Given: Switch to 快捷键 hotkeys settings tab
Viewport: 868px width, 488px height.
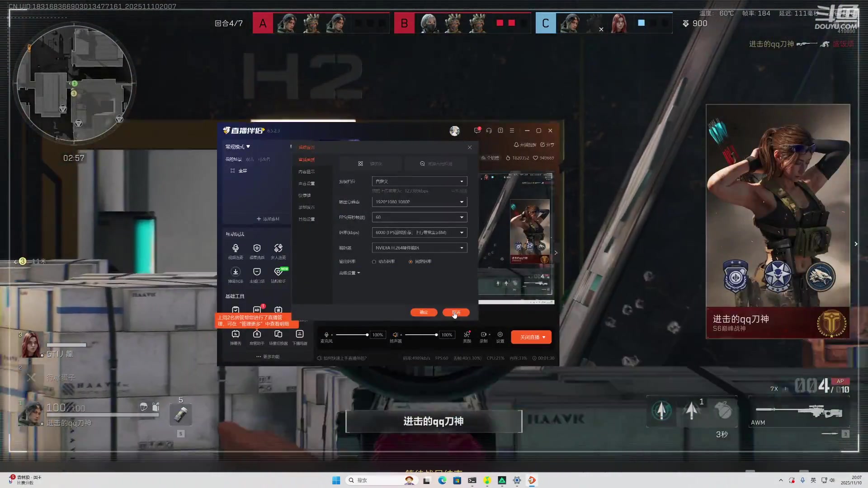Looking at the screenshot, I should tap(305, 196).
